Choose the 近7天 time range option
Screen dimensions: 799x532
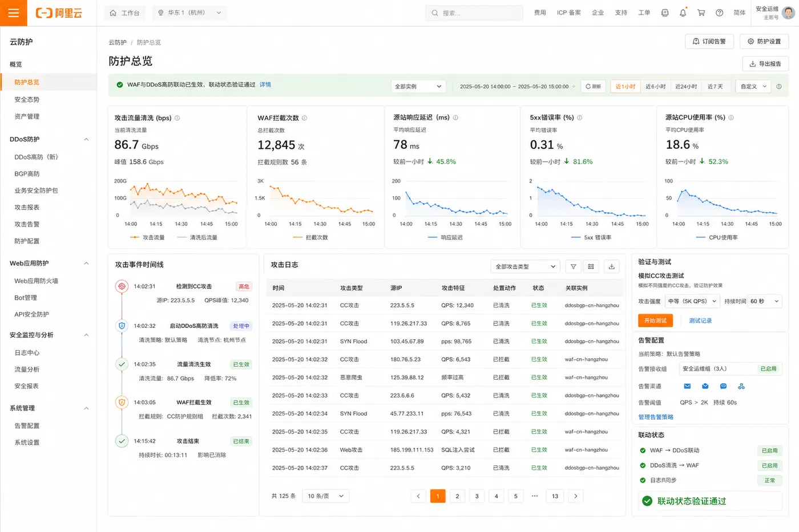(715, 87)
